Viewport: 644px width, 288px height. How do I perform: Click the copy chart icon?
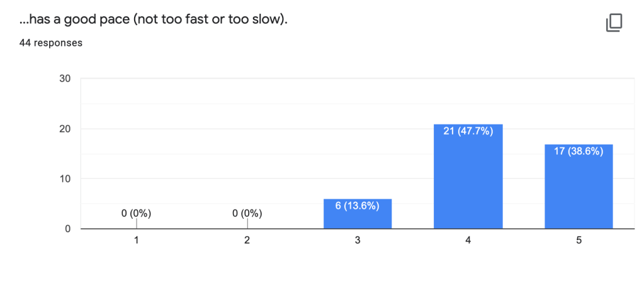click(x=614, y=23)
